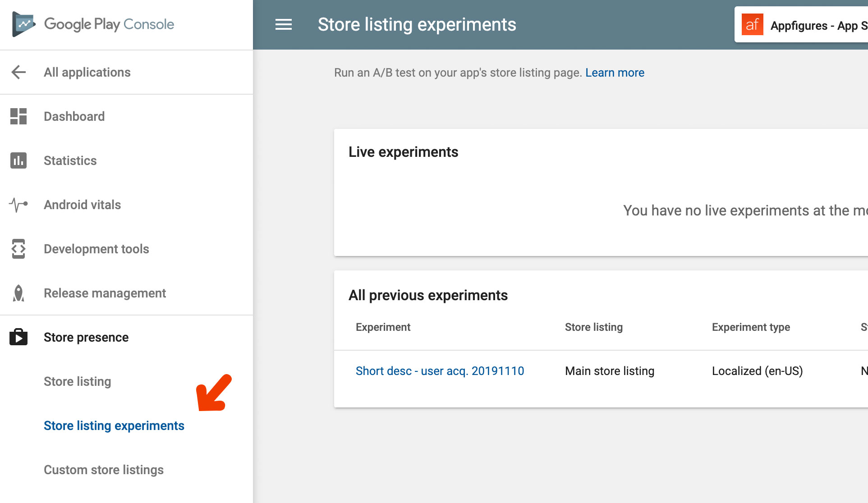Click the orange Appfigures app icon

(752, 24)
